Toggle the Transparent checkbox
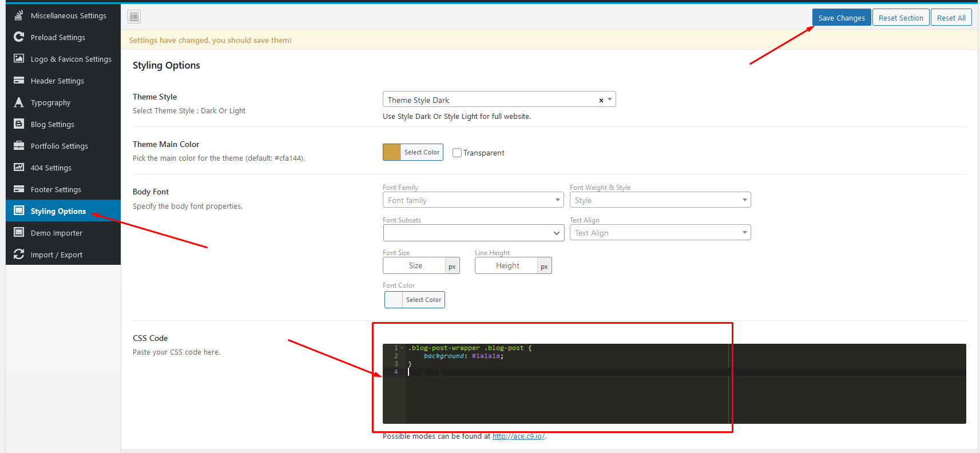 click(x=457, y=153)
